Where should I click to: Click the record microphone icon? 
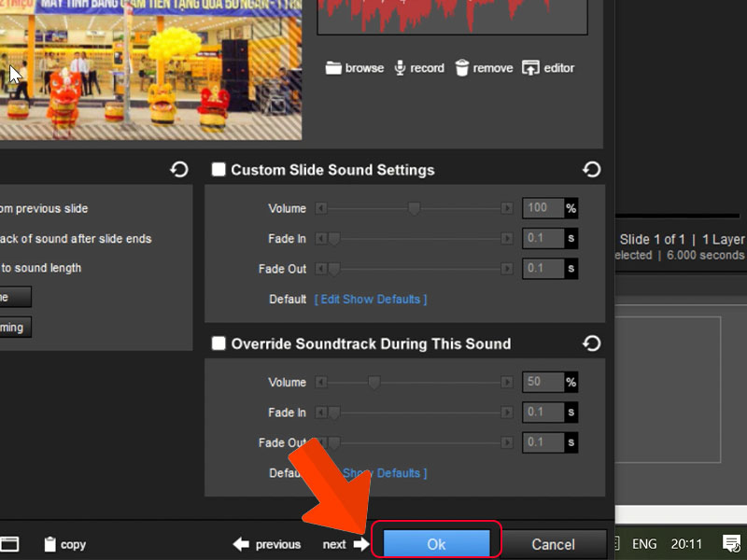pyautogui.click(x=400, y=68)
